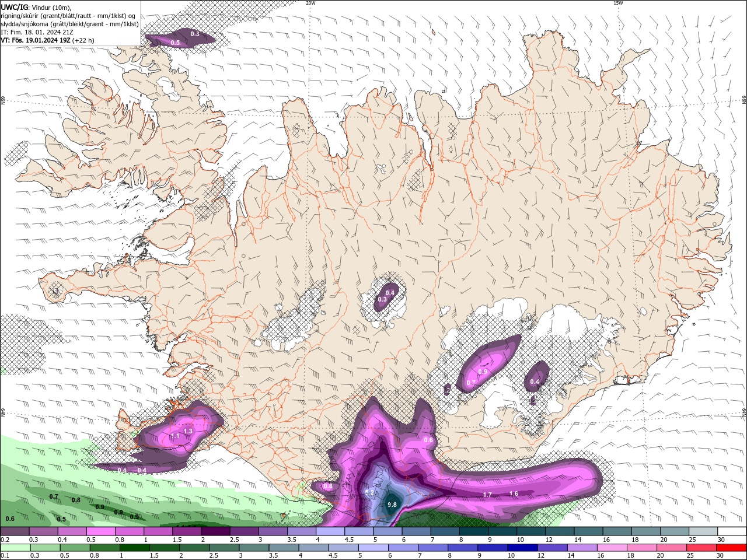Image resolution: width=747 pixels, height=560 pixels.
Task: Select the 'slydda/snjókoma' legend description line
Action: coord(69,24)
